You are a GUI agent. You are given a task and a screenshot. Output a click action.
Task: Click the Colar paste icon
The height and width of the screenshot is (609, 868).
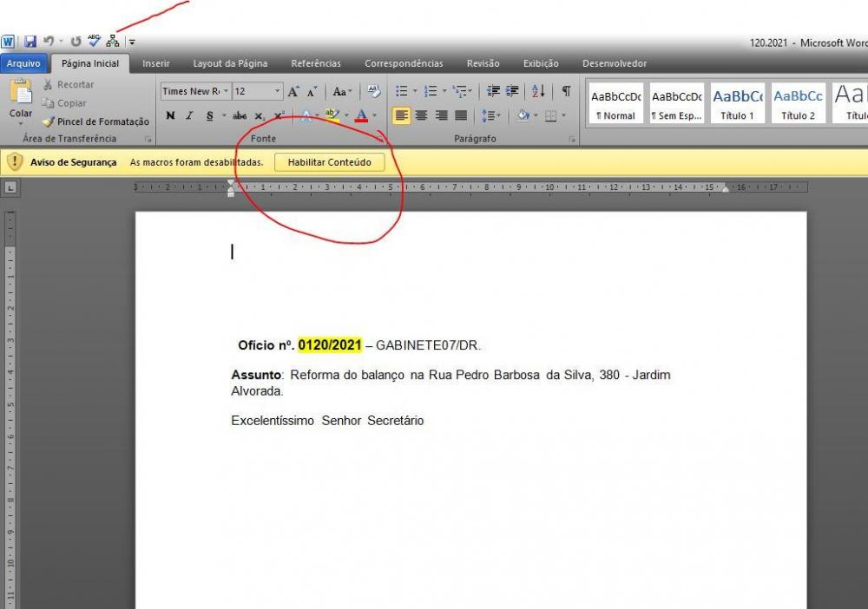[x=21, y=95]
